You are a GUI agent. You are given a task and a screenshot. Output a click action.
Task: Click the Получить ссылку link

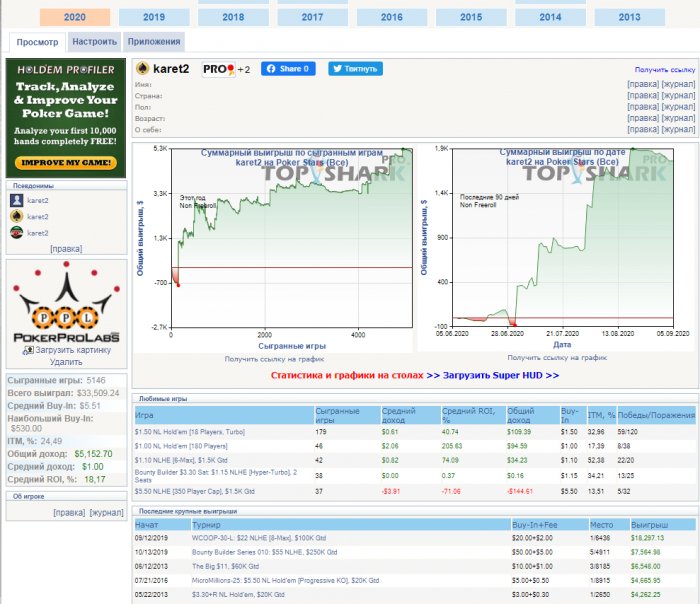pyautogui.click(x=665, y=70)
